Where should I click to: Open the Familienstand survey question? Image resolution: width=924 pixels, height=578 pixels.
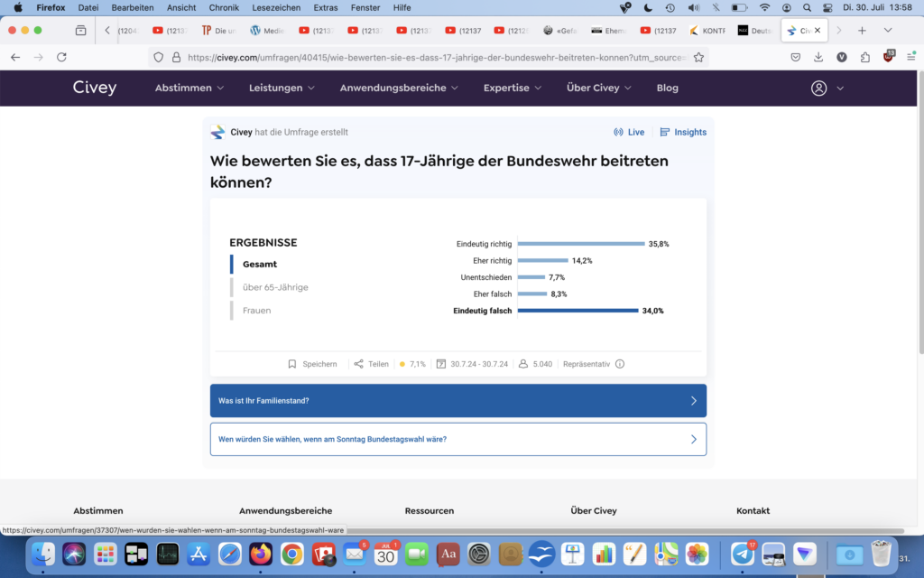pos(457,401)
